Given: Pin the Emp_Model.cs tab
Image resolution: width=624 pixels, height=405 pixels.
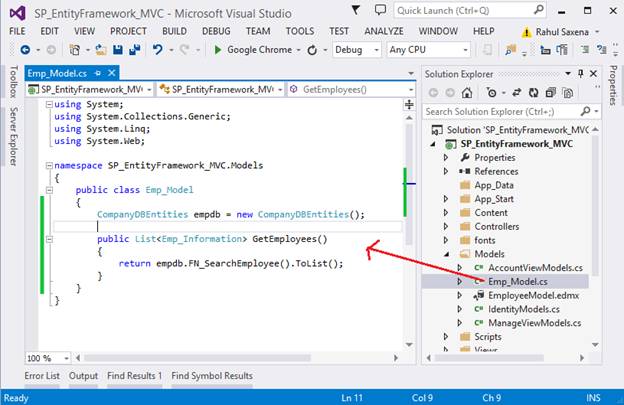Looking at the screenshot, I should pyautogui.click(x=98, y=73).
